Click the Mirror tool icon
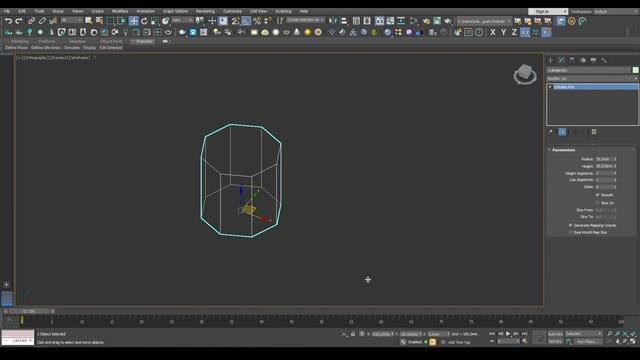Image resolution: width=640 pixels, height=360 pixels. pyautogui.click(x=333, y=21)
